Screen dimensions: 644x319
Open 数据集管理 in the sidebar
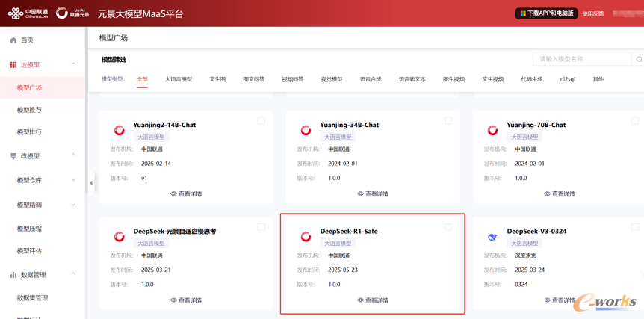32,297
